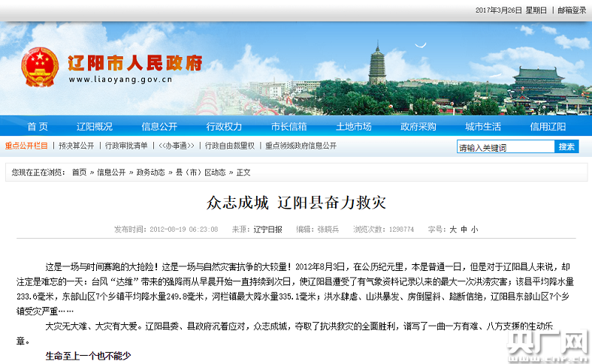This screenshot has width=592, height=364.
Task: Open the 行政权力 navigation item
Action: tap(224, 126)
